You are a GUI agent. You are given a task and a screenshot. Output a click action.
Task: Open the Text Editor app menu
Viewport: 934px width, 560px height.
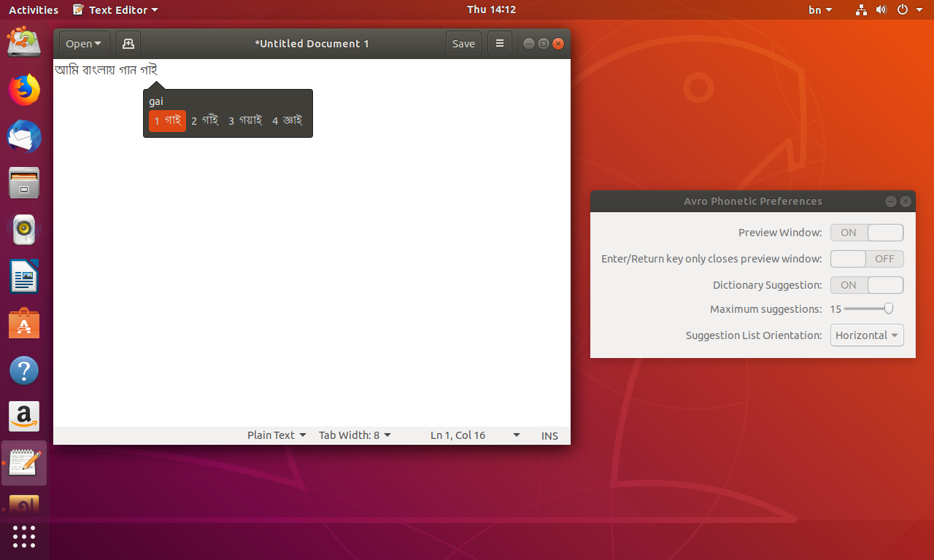116,9
